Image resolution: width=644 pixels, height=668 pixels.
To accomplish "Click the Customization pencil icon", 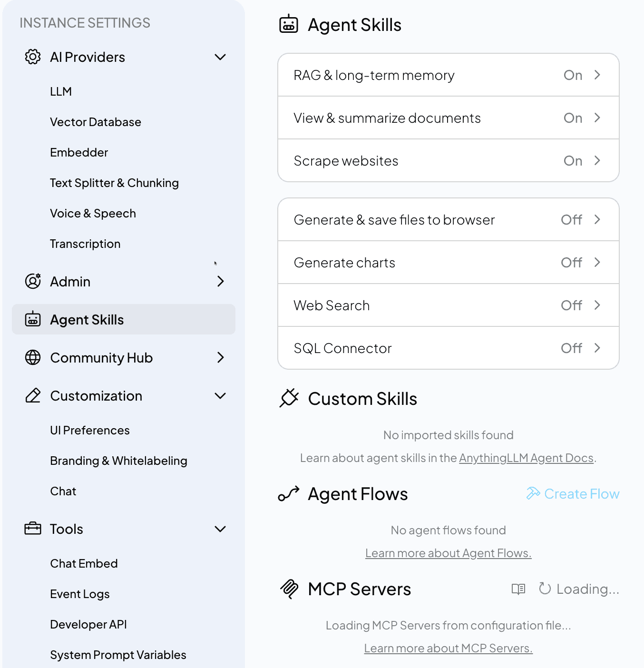I will (x=33, y=395).
